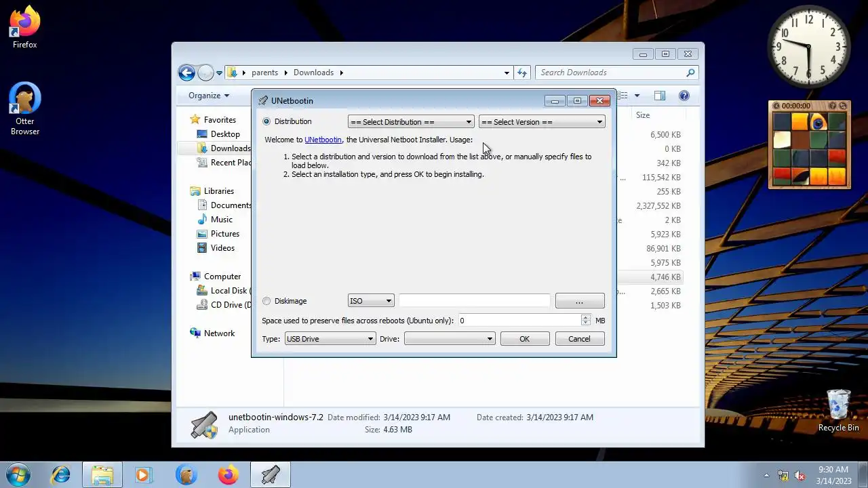Select Network in navigation pane
Image resolution: width=868 pixels, height=488 pixels.
click(x=219, y=333)
